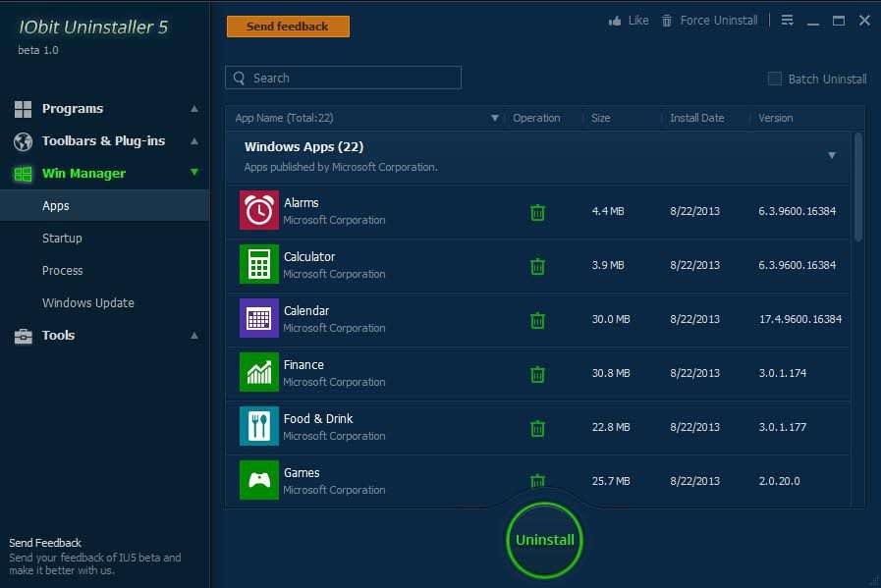The height and width of the screenshot is (588, 881).
Task: Go to Process under Win Manager
Action: click(62, 271)
